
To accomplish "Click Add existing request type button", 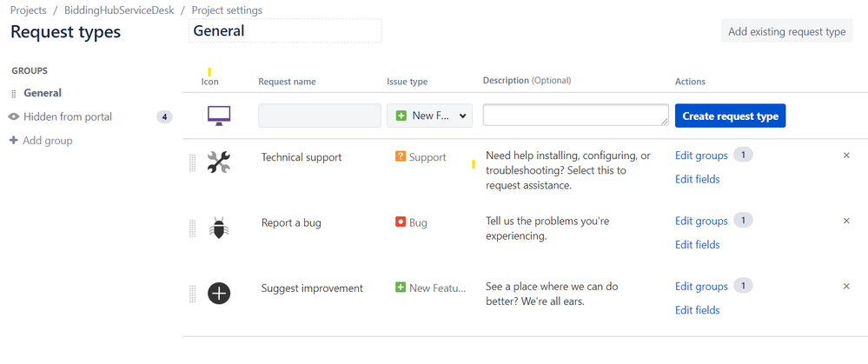I will (786, 31).
